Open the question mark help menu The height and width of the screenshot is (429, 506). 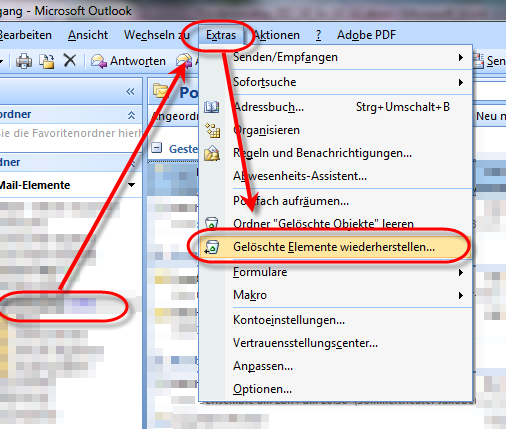pos(318,35)
